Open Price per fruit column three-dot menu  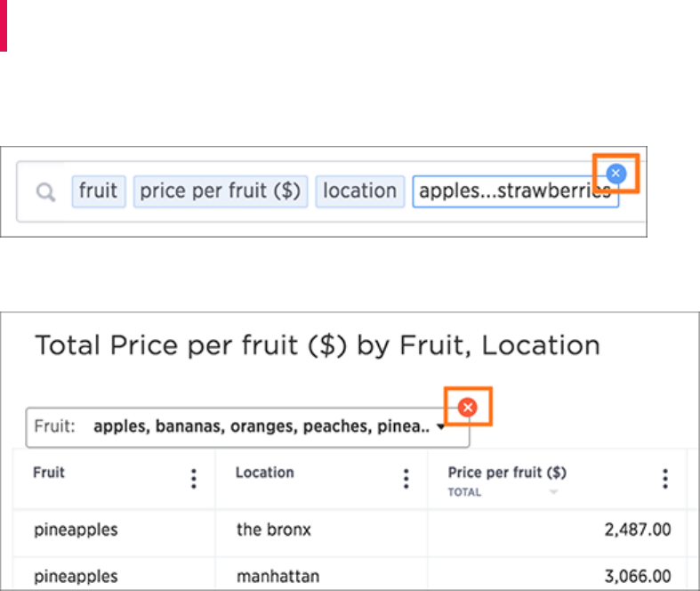coord(665,479)
